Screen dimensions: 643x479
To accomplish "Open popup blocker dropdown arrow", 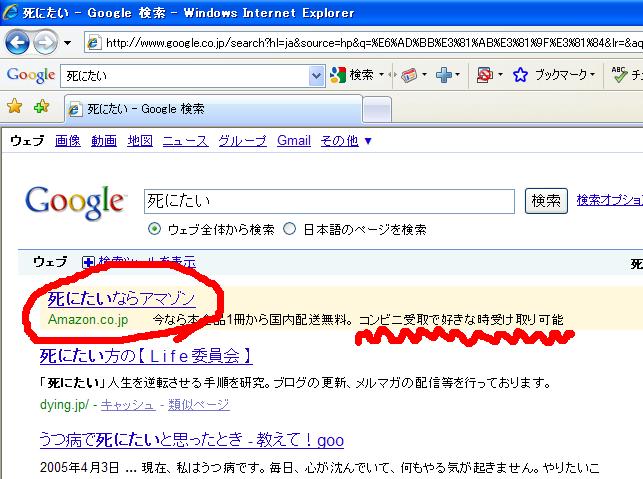I will [x=500, y=75].
